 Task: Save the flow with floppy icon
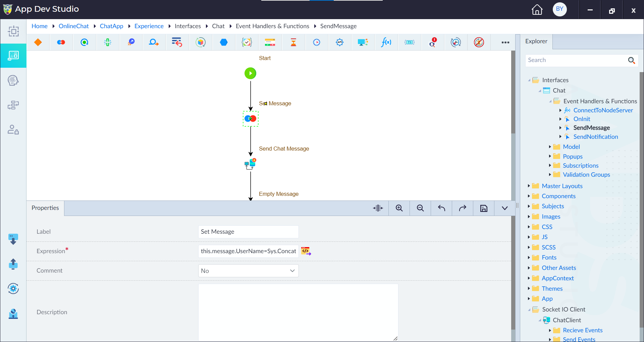pos(484,208)
